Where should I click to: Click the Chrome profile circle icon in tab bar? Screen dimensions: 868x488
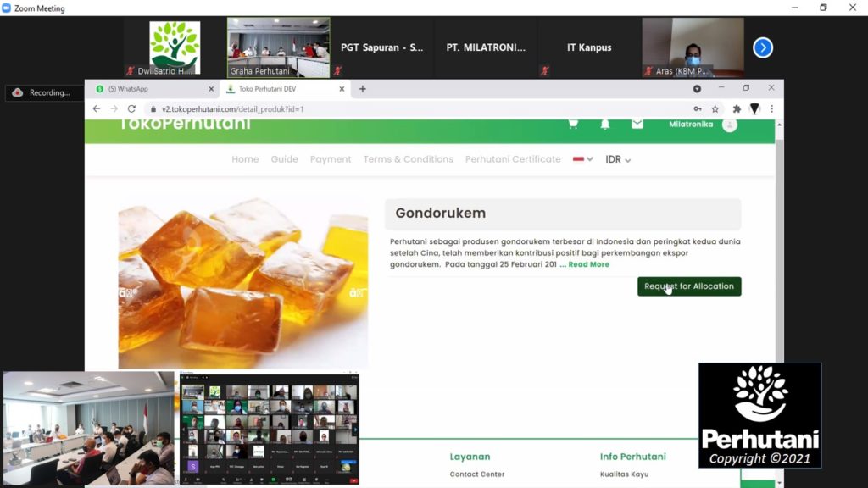697,88
